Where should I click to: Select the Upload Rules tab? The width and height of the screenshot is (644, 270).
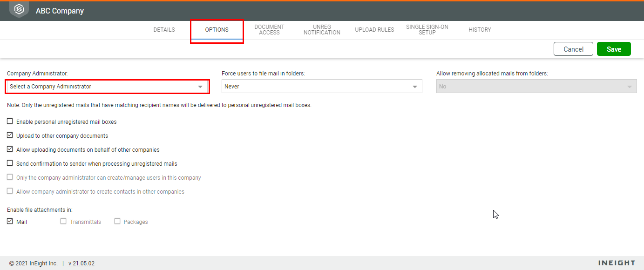374,30
